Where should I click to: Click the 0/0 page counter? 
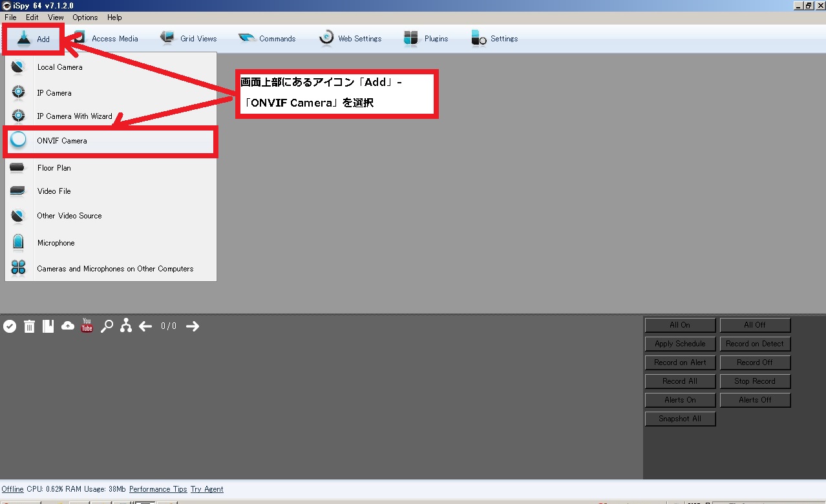[169, 326]
